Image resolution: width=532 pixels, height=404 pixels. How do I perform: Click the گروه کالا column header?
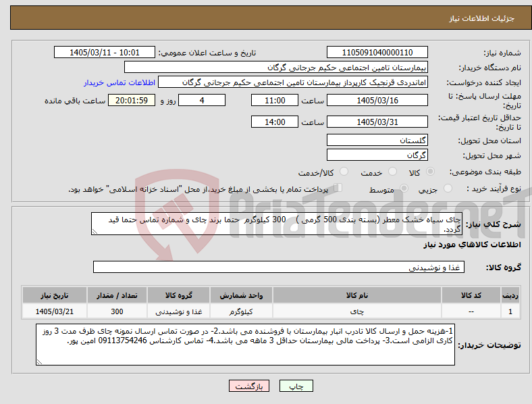(178, 295)
